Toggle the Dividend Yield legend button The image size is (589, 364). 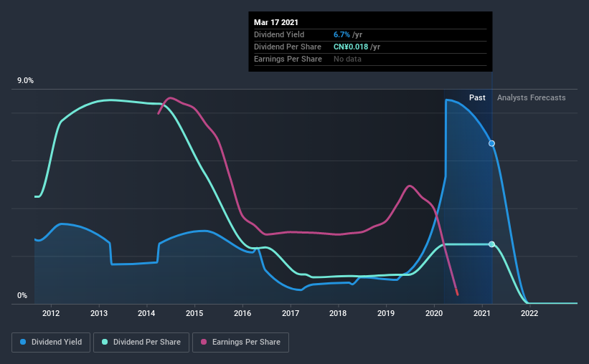[51, 343]
